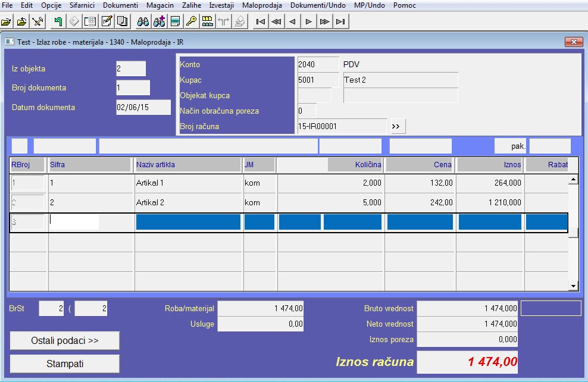The image size is (588, 382).
Task: Click the yellow key icon
Action: point(191,22)
